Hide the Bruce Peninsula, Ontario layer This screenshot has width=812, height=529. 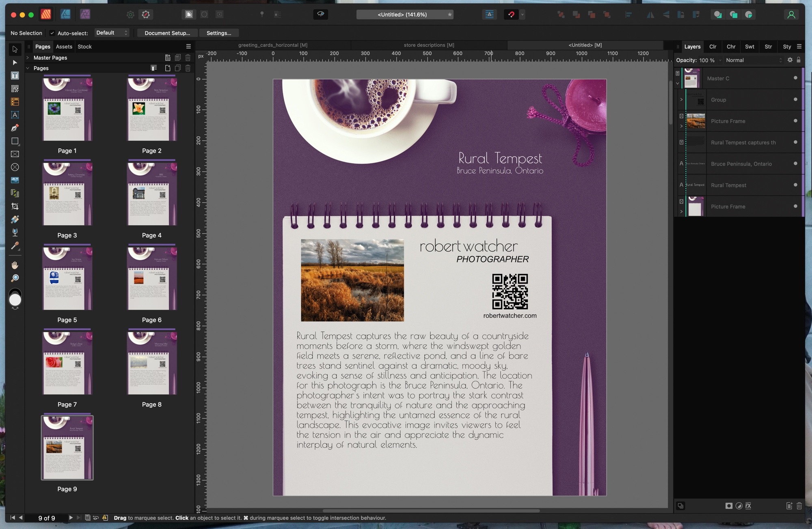(x=795, y=163)
